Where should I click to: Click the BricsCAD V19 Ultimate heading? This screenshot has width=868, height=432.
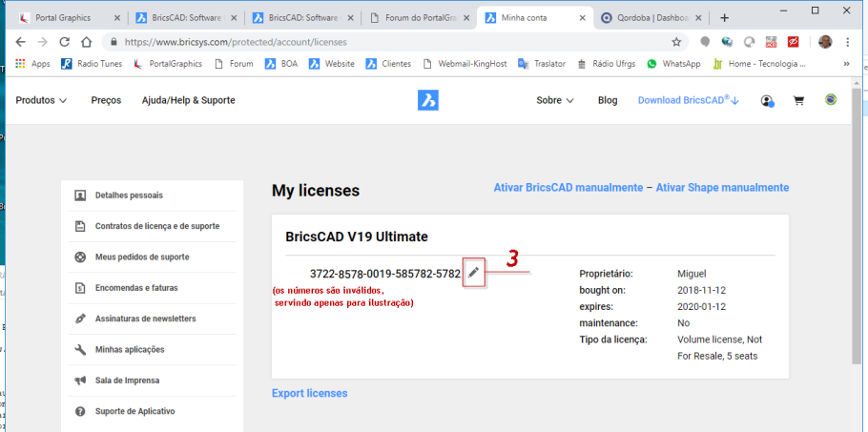pyautogui.click(x=357, y=237)
